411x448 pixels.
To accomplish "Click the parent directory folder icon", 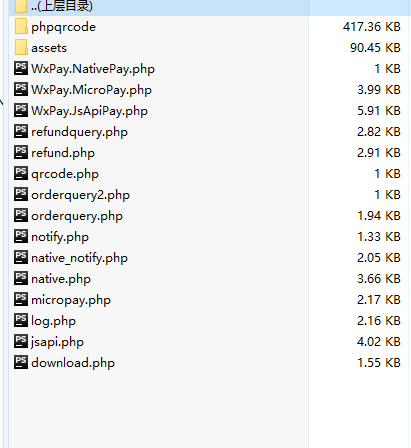I will [x=21, y=6].
